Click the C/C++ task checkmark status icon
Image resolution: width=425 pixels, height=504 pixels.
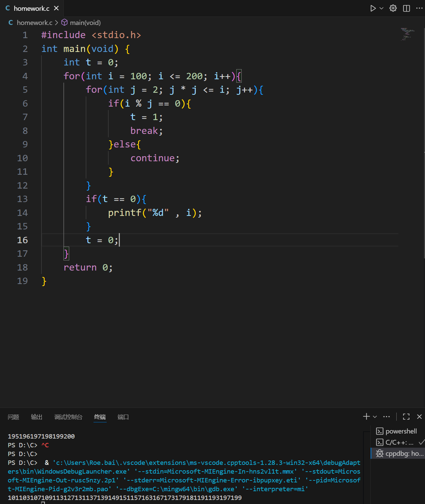(421, 442)
